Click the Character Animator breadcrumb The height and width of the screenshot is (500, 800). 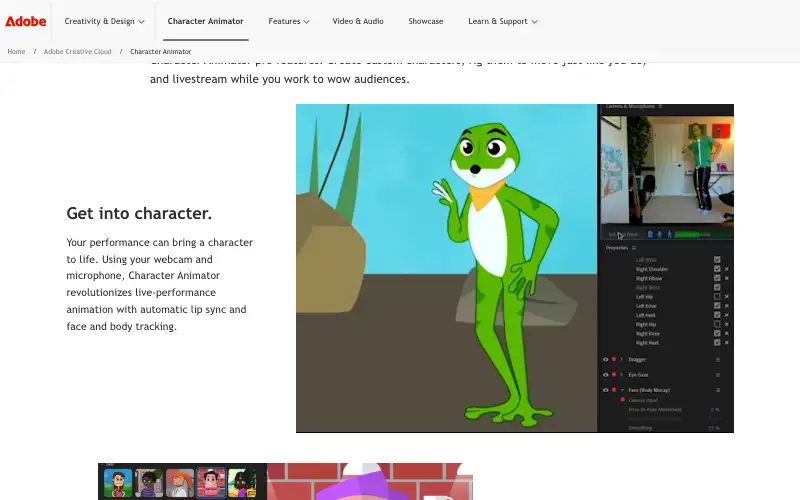click(x=161, y=52)
